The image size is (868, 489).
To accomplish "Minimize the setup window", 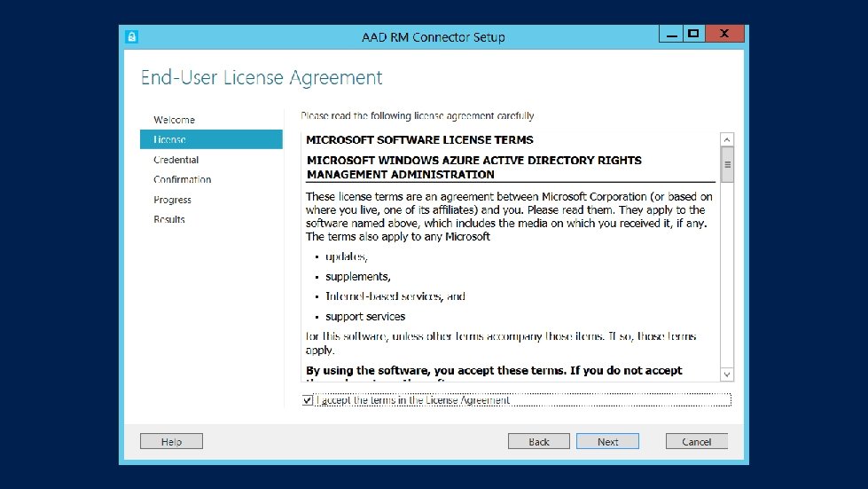I will [x=671, y=34].
